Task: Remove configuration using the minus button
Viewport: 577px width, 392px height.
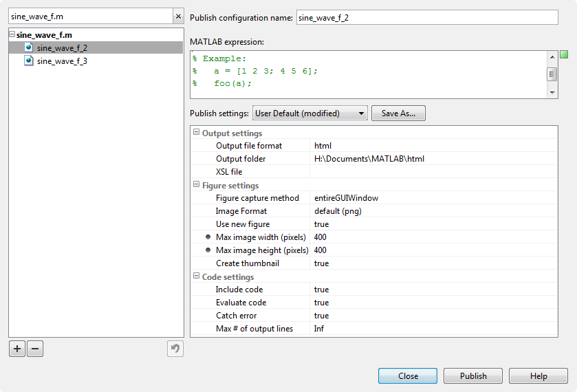Action: (x=35, y=349)
